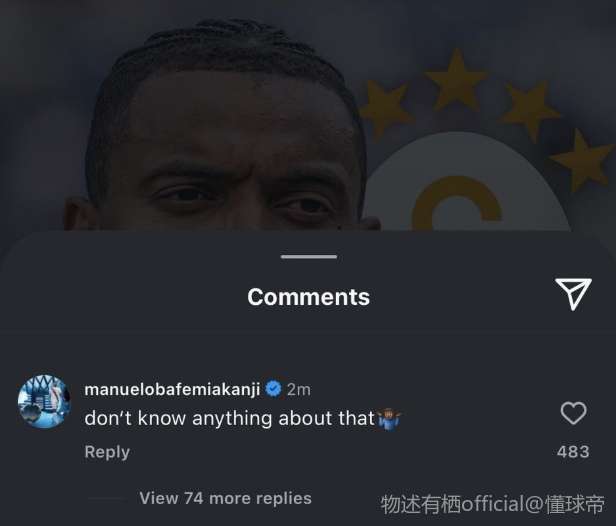This screenshot has height=526, width=616.
Task: Tap the shrug emoji in the comment
Action: pyautogui.click(x=389, y=419)
